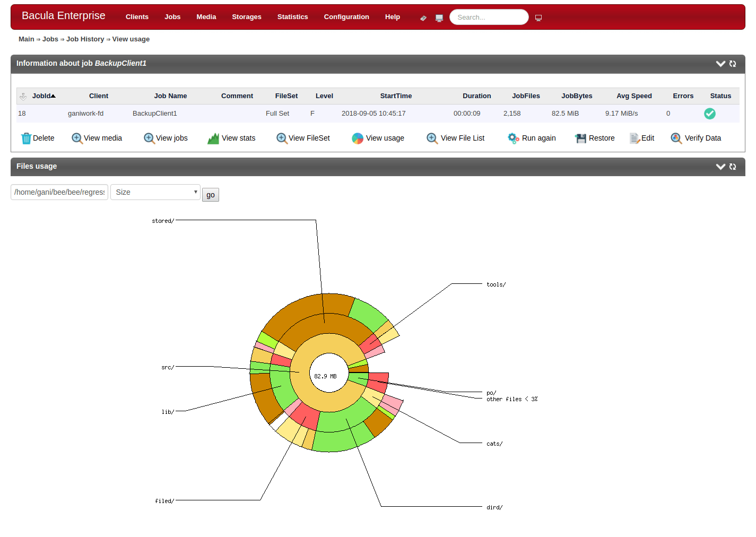Screen dimensions: 756x537
Task: Click the Restore floppy disk icon
Action: pos(581,138)
